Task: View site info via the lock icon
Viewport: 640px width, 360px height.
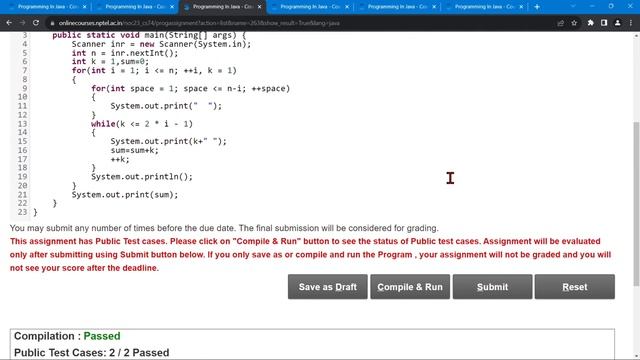Action: tap(52, 23)
